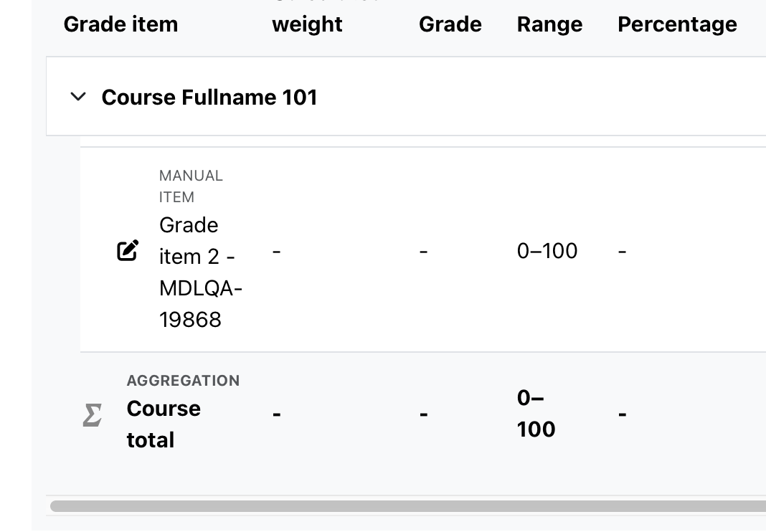The image size is (766, 532).
Task: Click the 0–100 range of Grade item 2
Action: [x=547, y=251]
